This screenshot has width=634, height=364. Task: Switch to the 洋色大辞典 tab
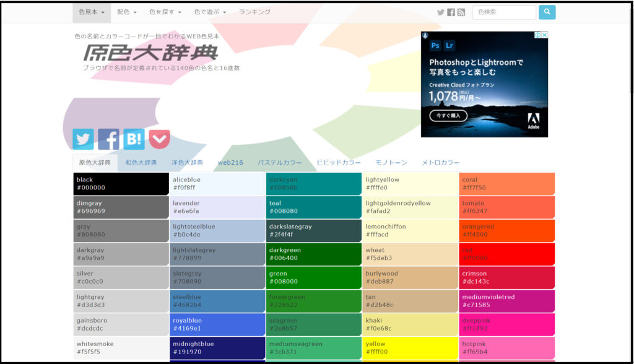187,163
